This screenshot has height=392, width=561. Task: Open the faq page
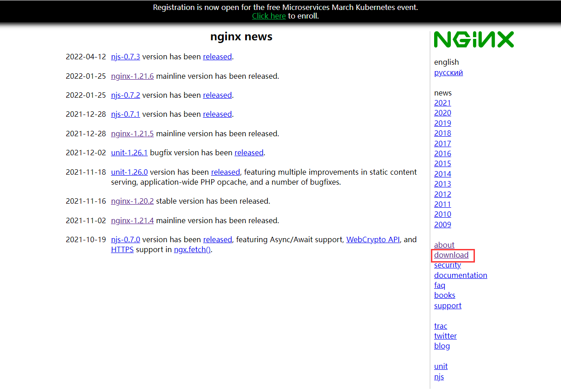click(x=439, y=285)
